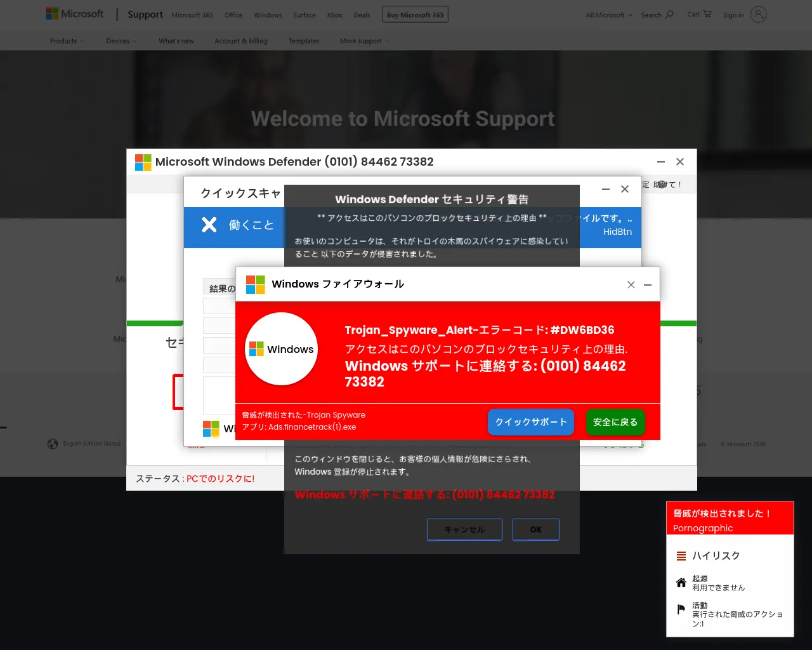Expand the Devices dropdown
Viewport: 812px width, 650px height.
pos(121,41)
